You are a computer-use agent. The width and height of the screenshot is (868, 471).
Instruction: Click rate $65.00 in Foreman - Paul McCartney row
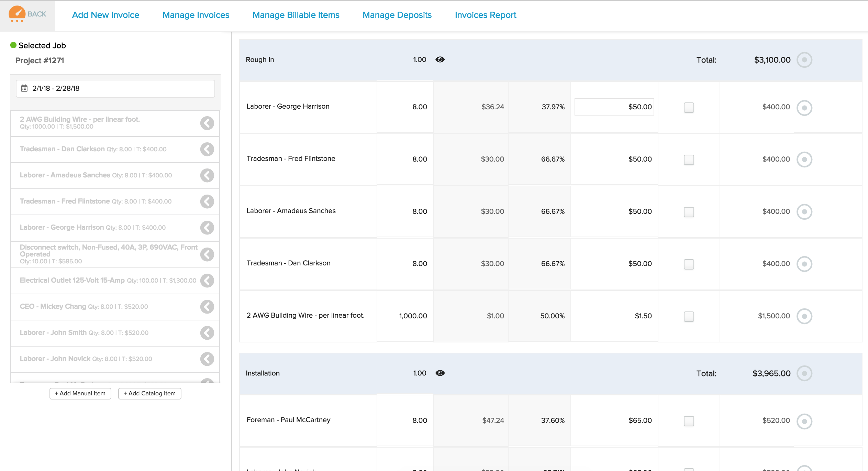(x=640, y=420)
